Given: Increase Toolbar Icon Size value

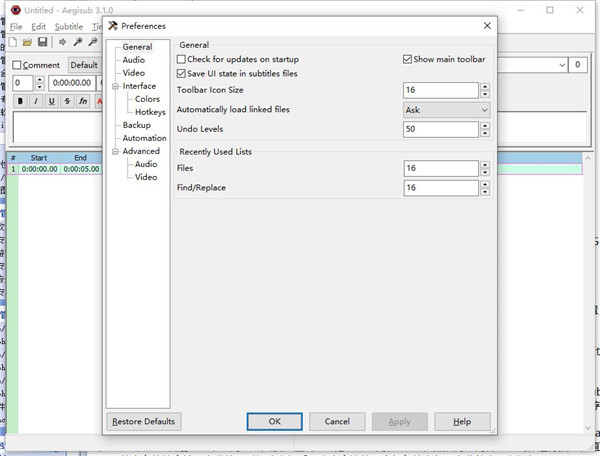Looking at the screenshot, I should pyautogui.click(x=485, y=86).
